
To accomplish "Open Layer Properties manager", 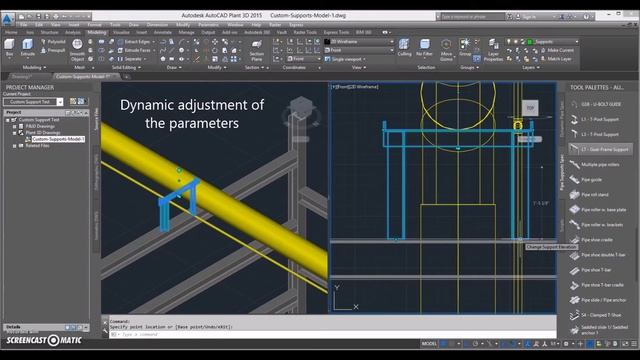I will [493, 50].
